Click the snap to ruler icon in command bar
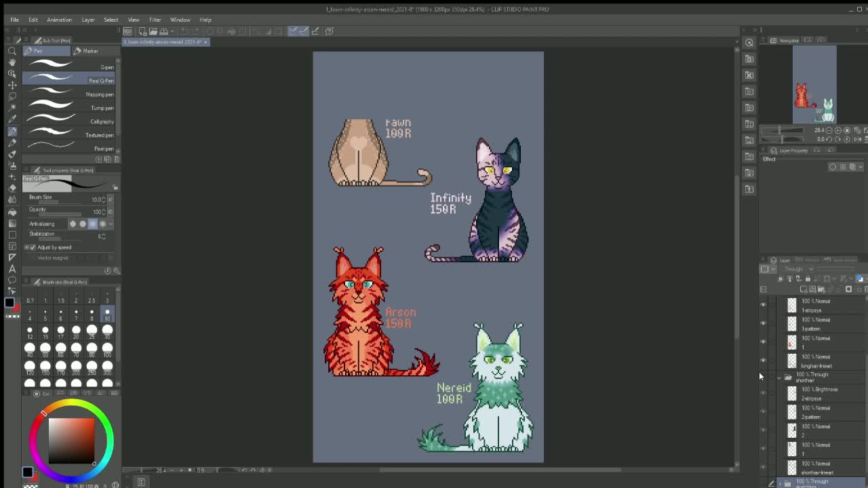Viewport: 868px width, 488px height. click(294, 31)
